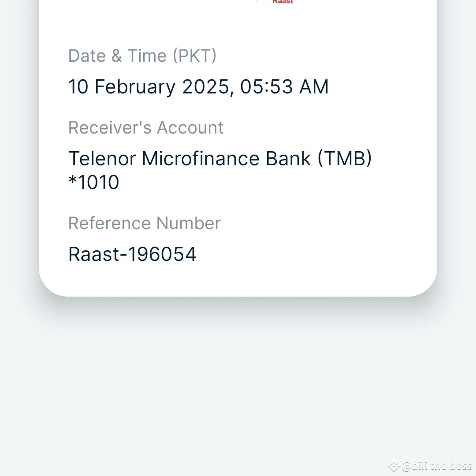Click the (TMB) abbreviation
The height and width of the screenshot is (476, 476).
point(345,159)
